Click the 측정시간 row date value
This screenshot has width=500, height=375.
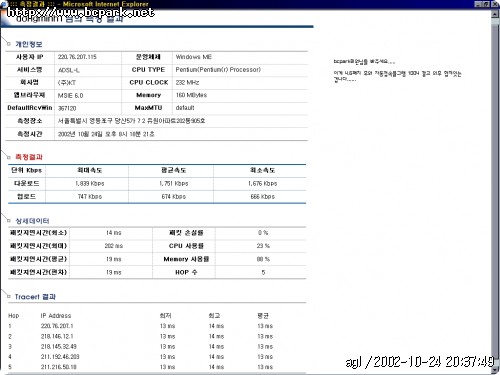click(x=106, y=134)
